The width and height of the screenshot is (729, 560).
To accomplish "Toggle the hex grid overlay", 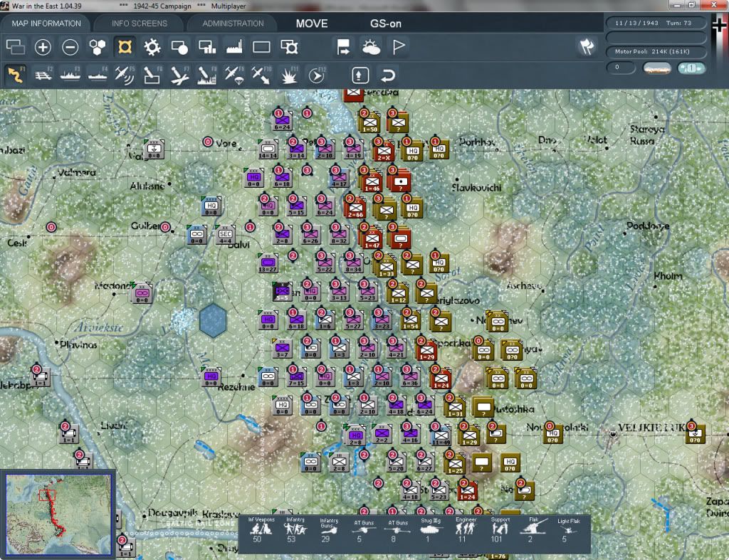I will coord(97,47).
